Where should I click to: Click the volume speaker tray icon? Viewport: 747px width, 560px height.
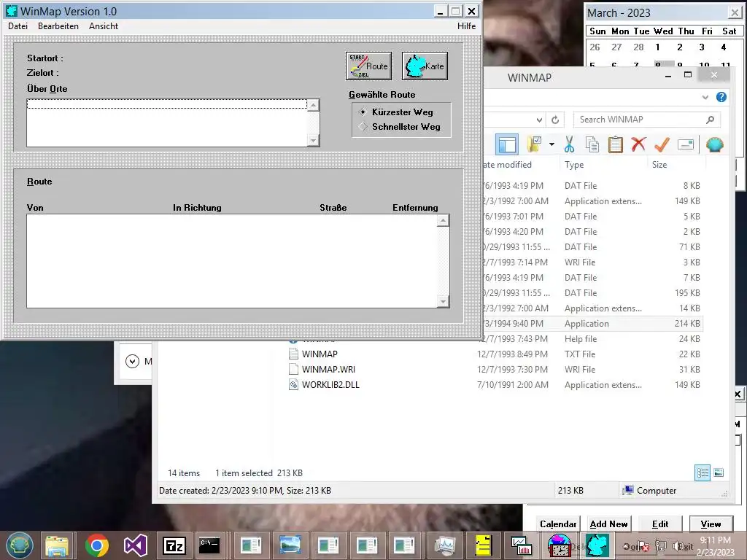[x=678, y=546]
